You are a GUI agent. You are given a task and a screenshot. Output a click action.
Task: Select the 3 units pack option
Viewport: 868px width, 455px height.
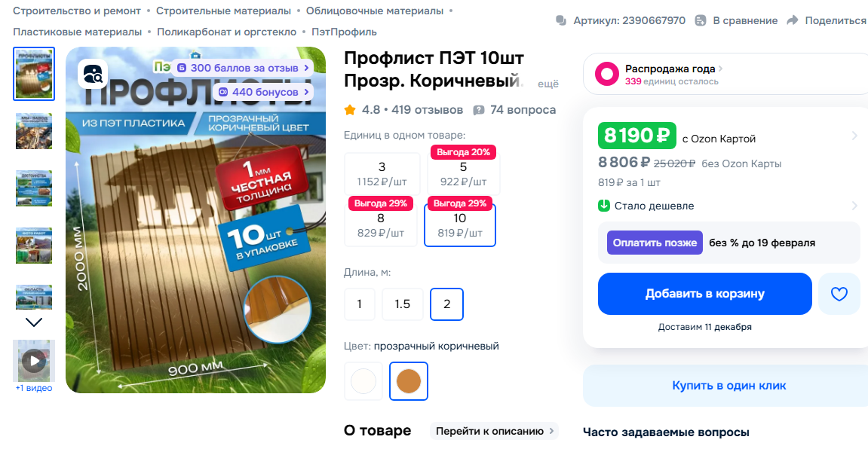(x=382, y=173)
